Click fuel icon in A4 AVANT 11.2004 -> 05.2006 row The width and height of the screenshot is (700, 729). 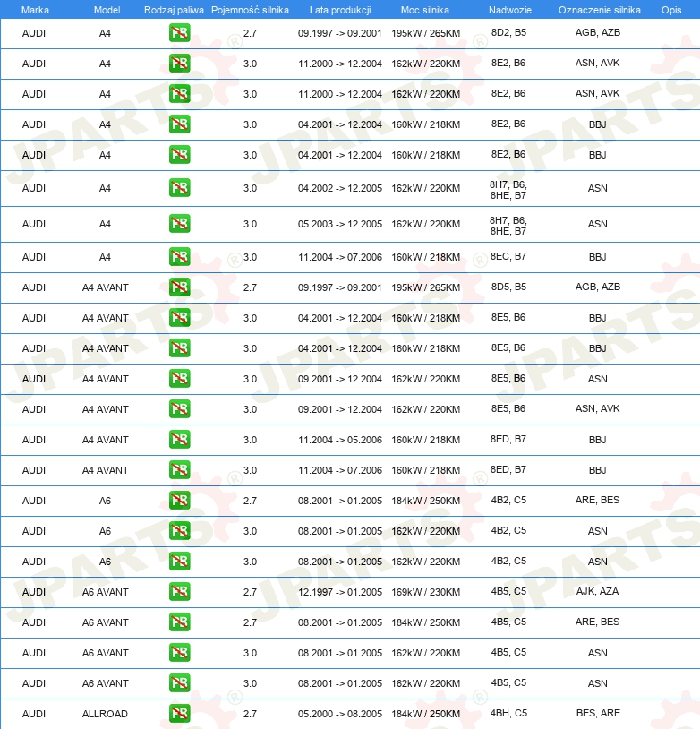(x=179, y=440)
